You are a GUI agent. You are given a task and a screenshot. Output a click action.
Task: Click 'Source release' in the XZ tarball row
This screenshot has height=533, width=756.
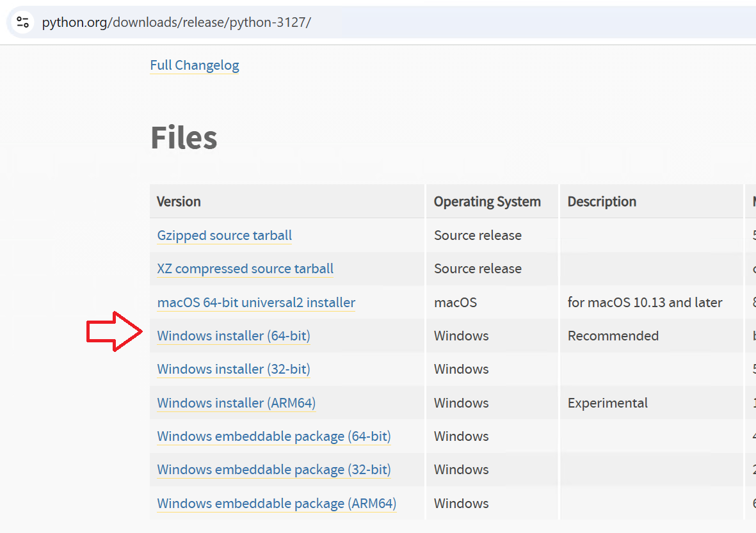(478, 269)
